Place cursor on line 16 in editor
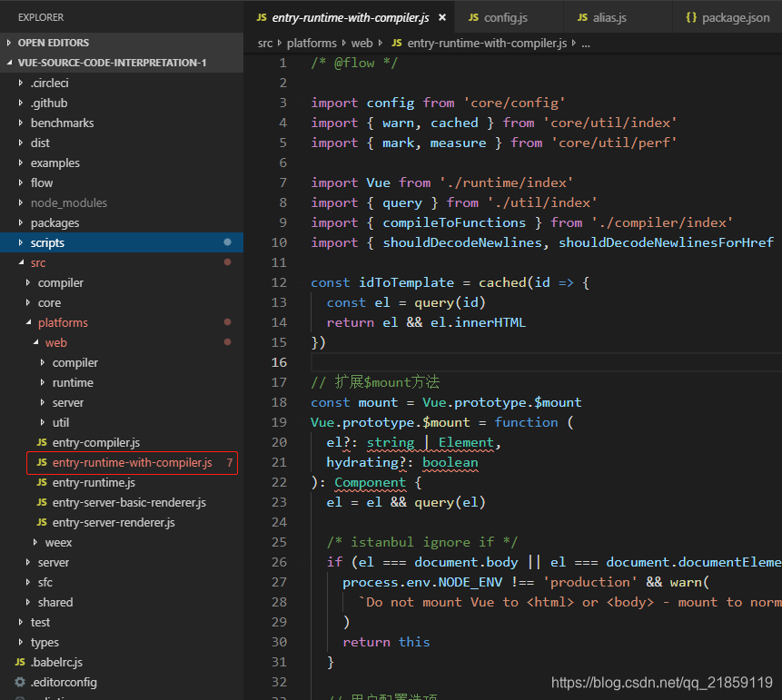Screen dimensions: 782x700 click(x=546, y=362)
